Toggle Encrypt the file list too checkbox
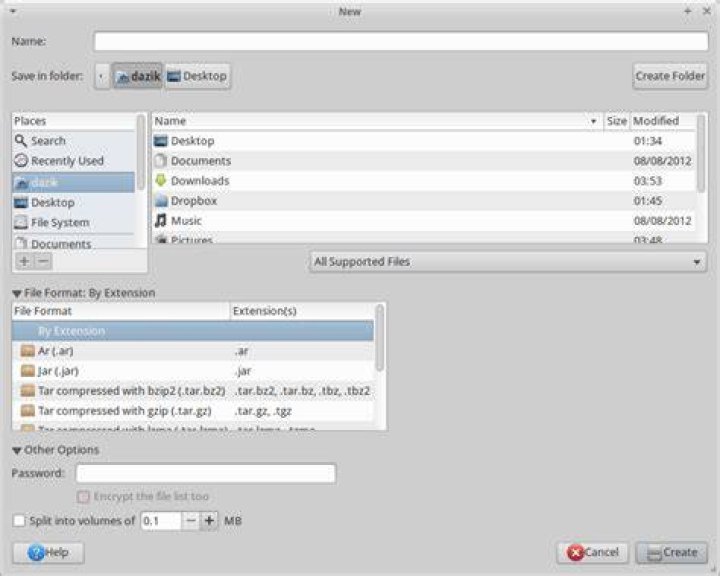Viewport: 720px width, 576px height. pos(83,497)
